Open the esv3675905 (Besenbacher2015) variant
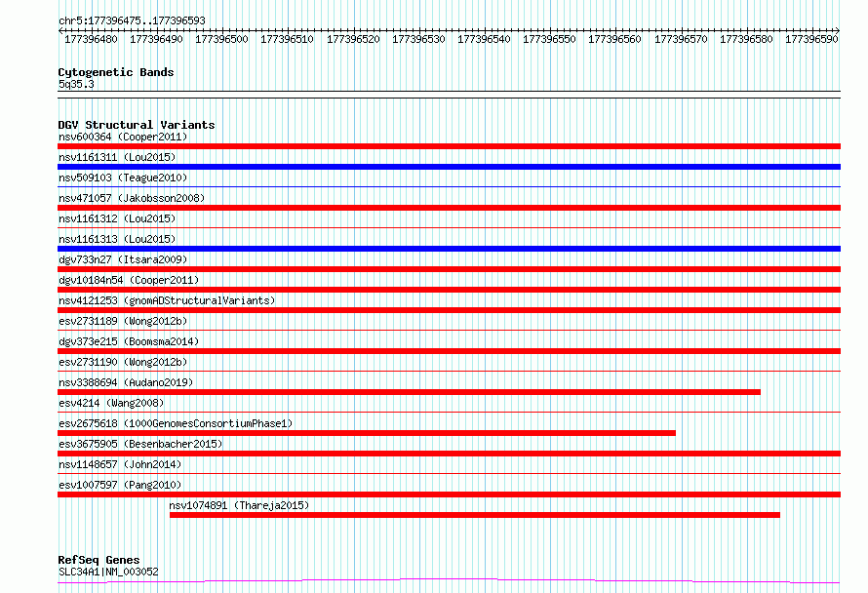This screenshot has width=868, height=593. coord(140,444)
